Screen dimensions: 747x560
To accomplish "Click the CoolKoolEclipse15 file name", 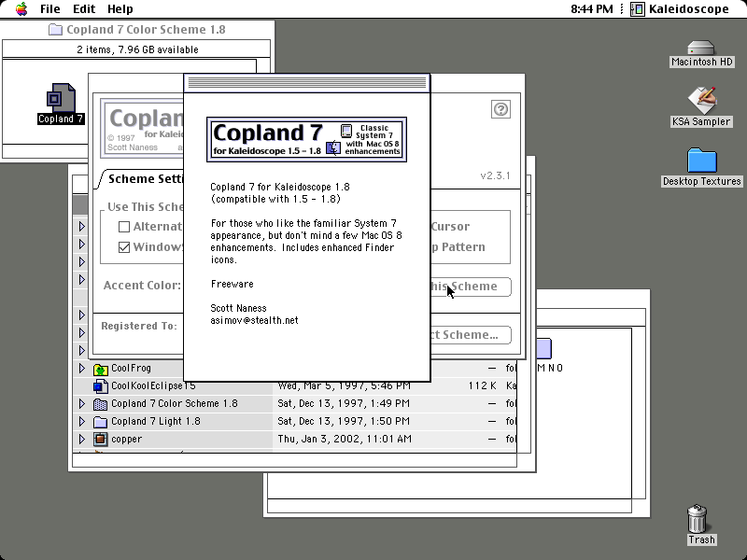I will pos(153,386).
